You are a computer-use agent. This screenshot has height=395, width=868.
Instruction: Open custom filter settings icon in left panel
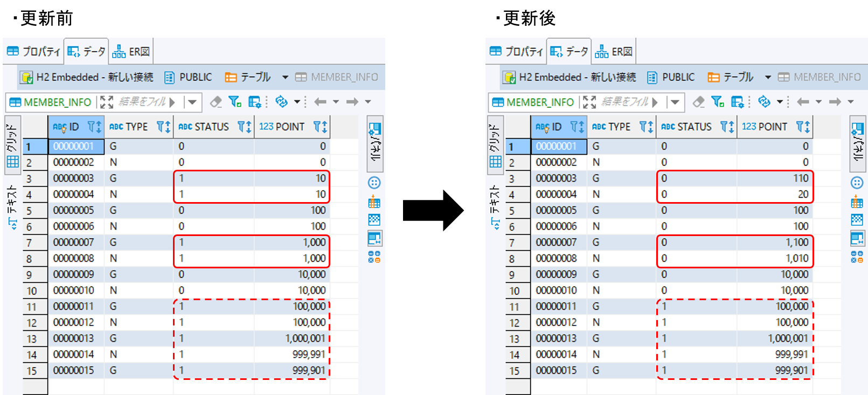255,101
